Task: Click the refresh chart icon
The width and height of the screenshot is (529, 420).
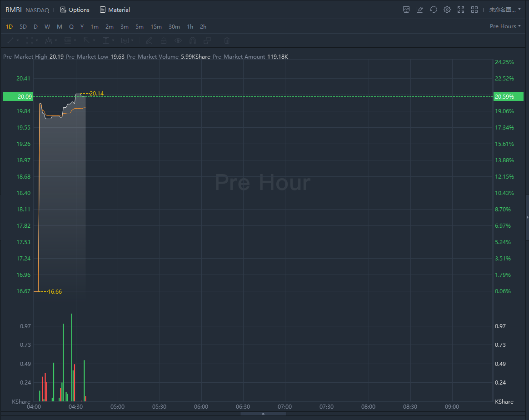Action: pos(434,10)
